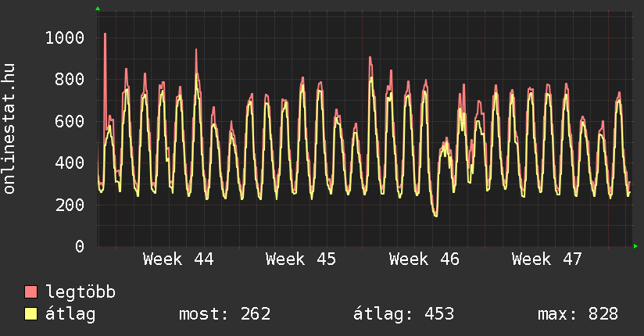Click the 'max: 828' statistic
644x336 pixels.
click(578, 314)
